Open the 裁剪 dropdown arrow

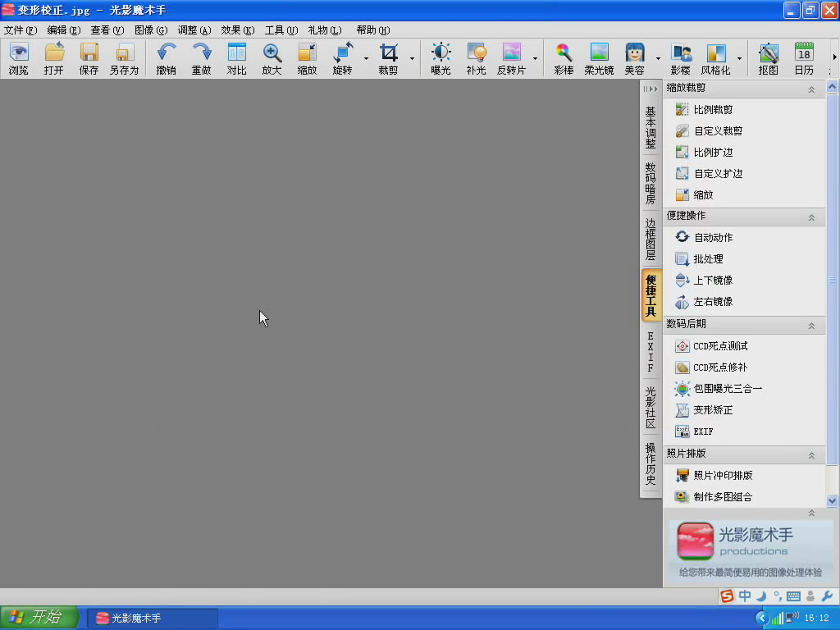[x=412, y=58]
